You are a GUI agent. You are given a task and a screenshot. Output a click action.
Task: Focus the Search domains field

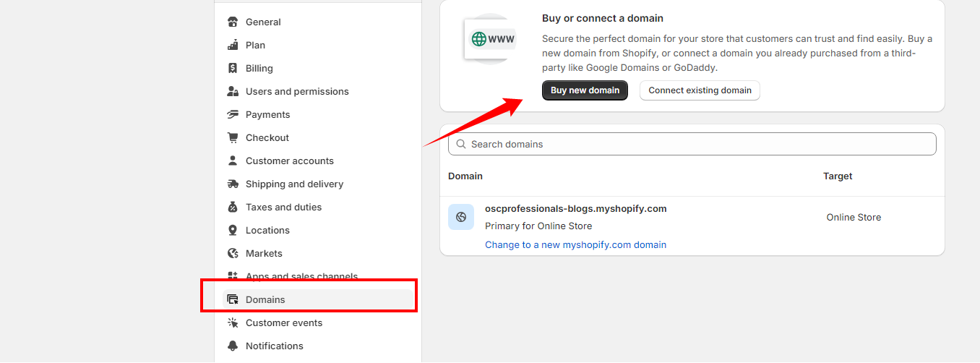pyautogui.click(x=692, y=144)
